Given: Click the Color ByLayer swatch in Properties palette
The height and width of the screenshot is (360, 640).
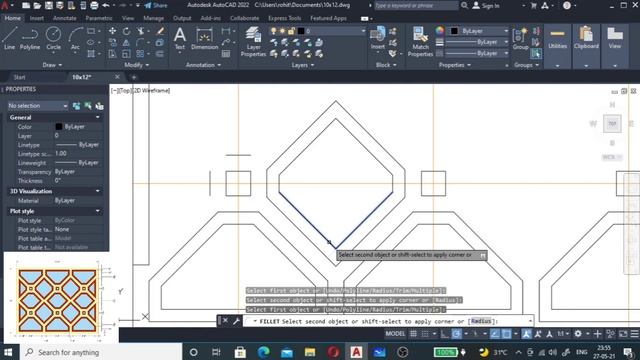Looking at the screenshot, I should point(59,127).
